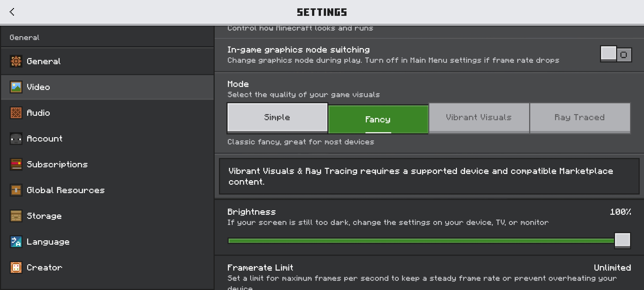This screenshot has width=644, height=290.
Task: Click the General gear icon in sidebar
Action: pyautogui.click(x=16, y=61)
